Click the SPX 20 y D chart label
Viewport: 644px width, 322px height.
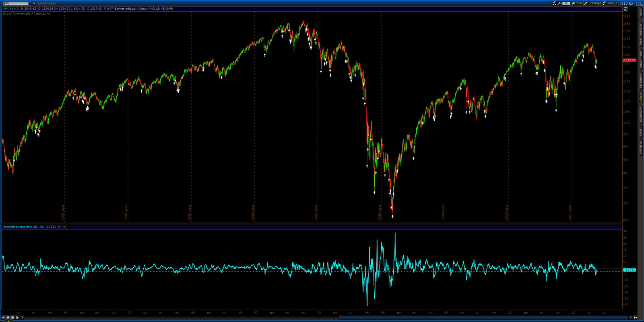[11, 8]
